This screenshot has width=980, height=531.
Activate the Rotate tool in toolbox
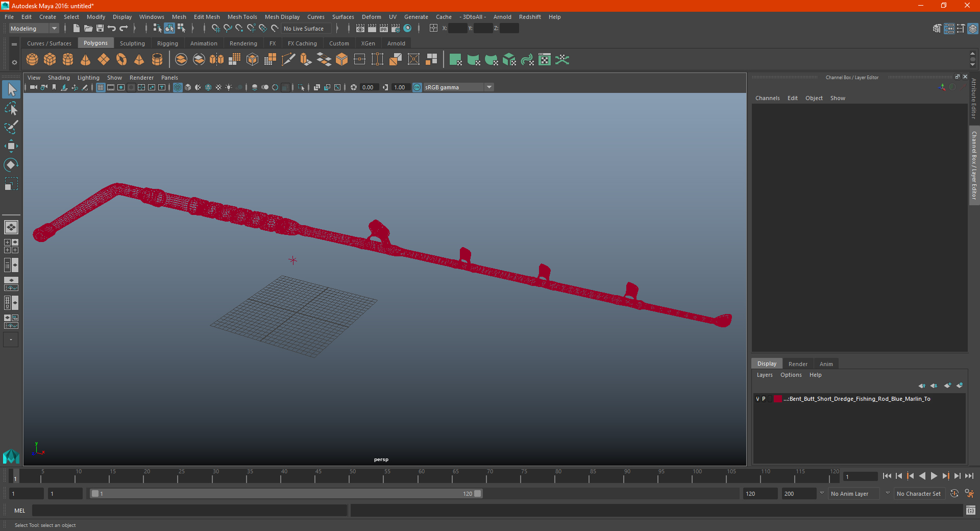(11, 165)
